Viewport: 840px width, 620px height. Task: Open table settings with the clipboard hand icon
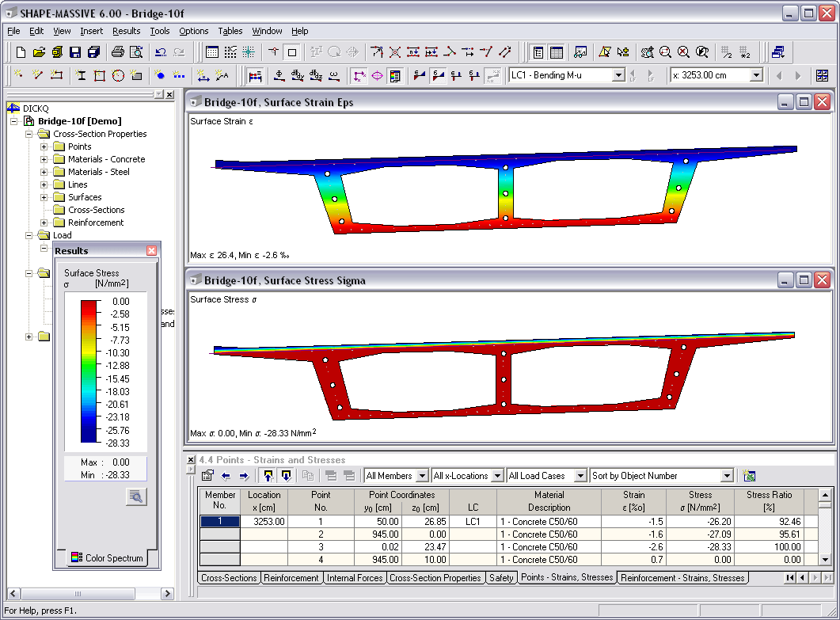coord(208,476)
